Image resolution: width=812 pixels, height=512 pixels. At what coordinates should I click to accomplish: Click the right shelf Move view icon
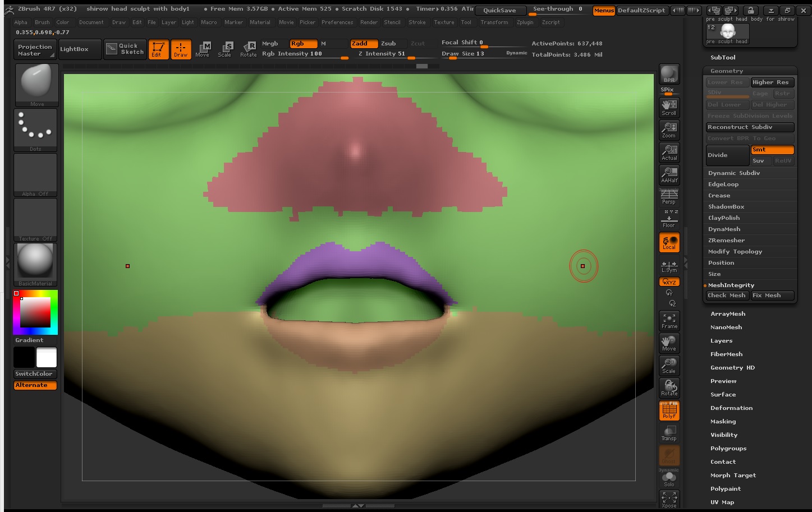669,343
